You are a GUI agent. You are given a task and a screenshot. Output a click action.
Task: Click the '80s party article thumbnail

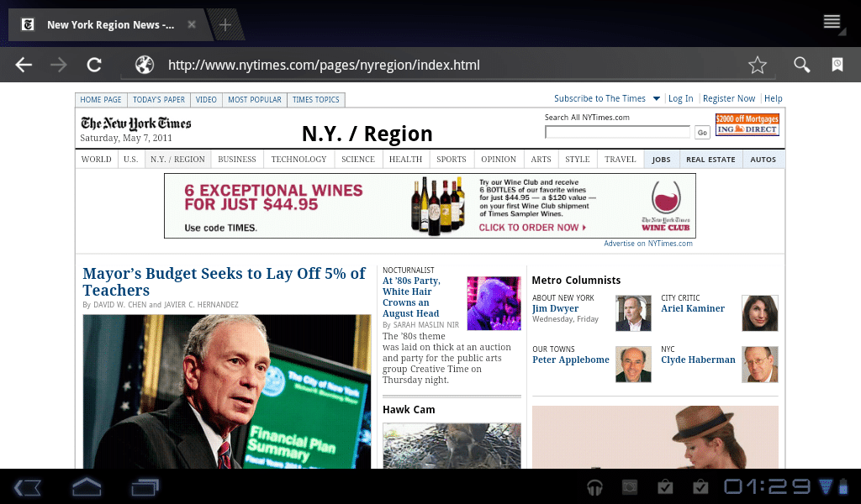(x=494, y=303)
